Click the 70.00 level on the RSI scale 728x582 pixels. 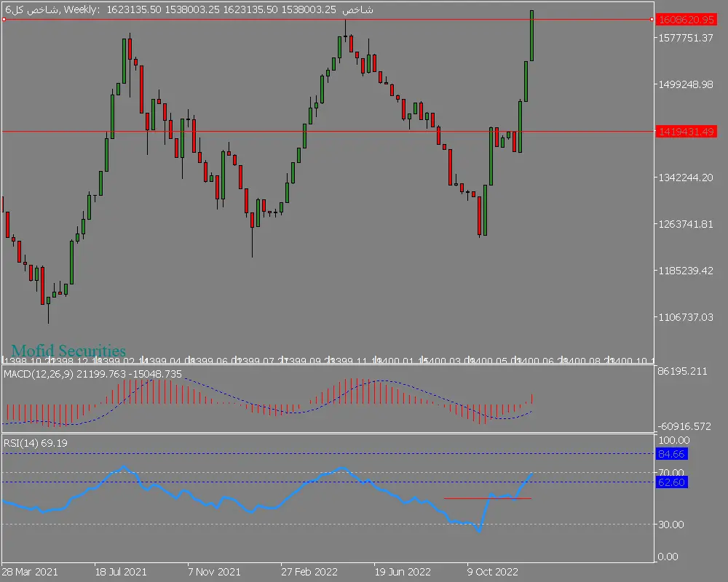click(673, 472)
